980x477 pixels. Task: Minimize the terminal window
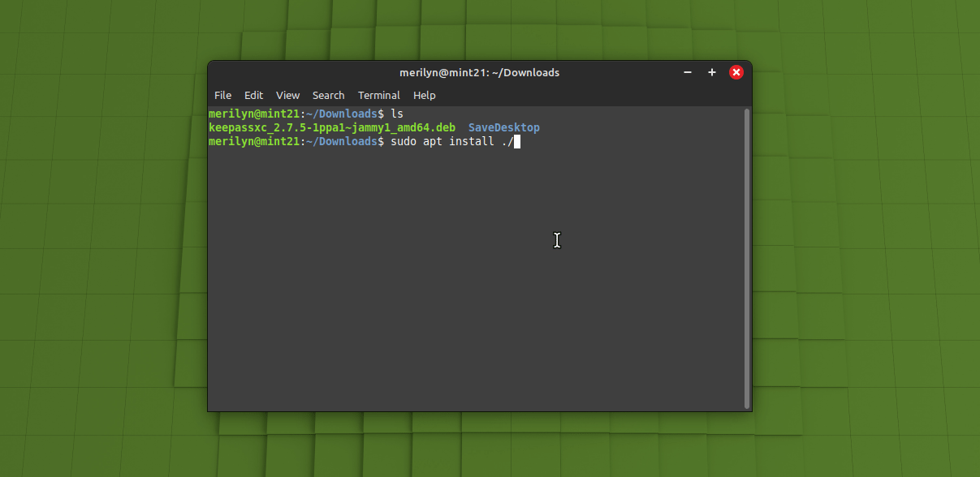pyautogui.click(x=687, y=72)
